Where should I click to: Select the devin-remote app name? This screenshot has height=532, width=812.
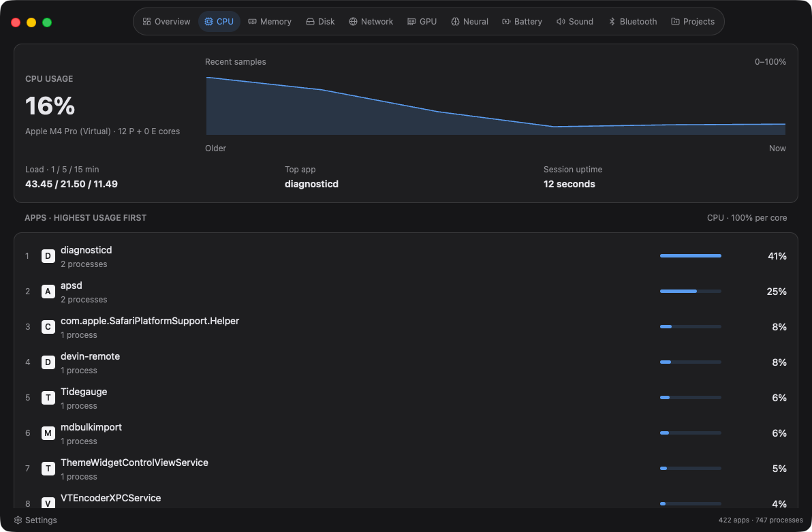pyautogui.click(x=90, y=356)
